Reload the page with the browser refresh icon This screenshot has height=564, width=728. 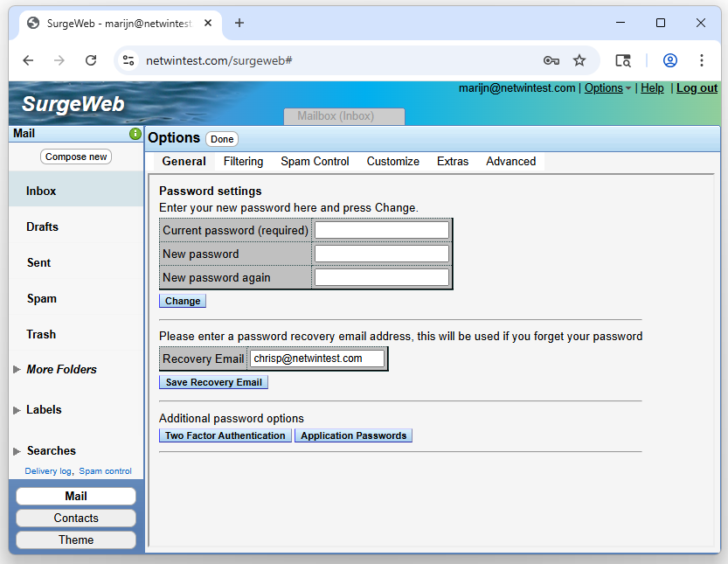(91, 60)
